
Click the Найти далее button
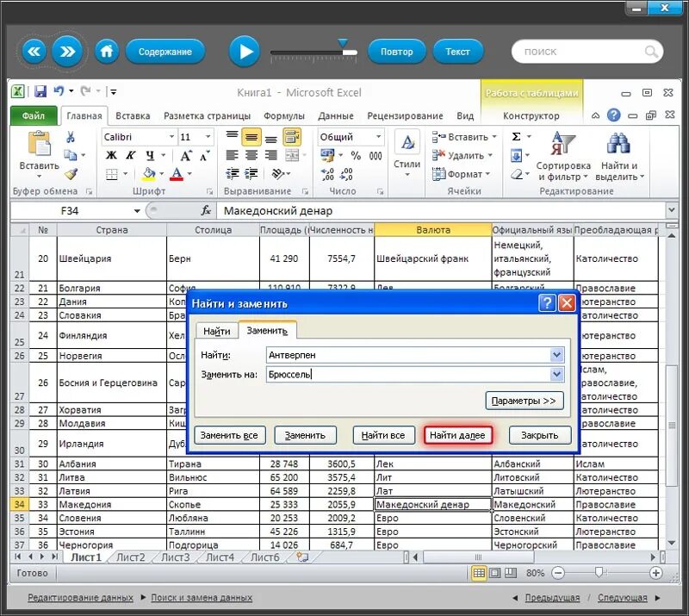point(457,435)
